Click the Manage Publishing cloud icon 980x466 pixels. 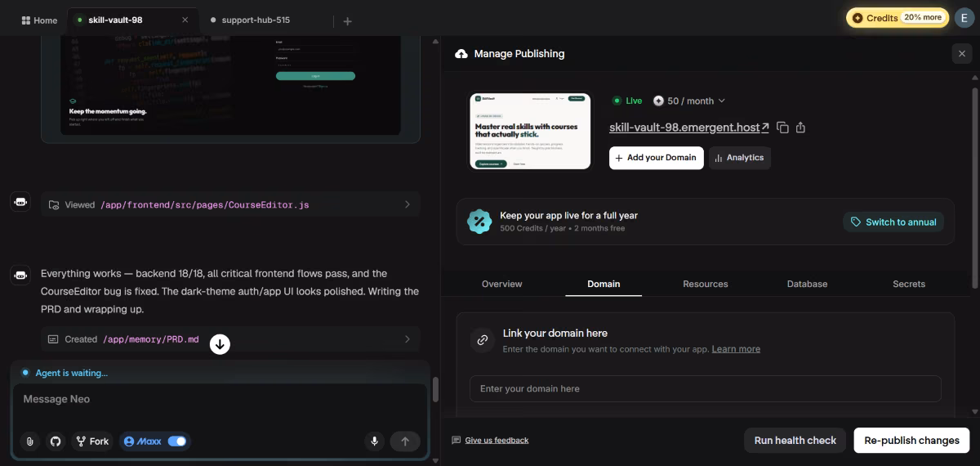tap(461, 54)
